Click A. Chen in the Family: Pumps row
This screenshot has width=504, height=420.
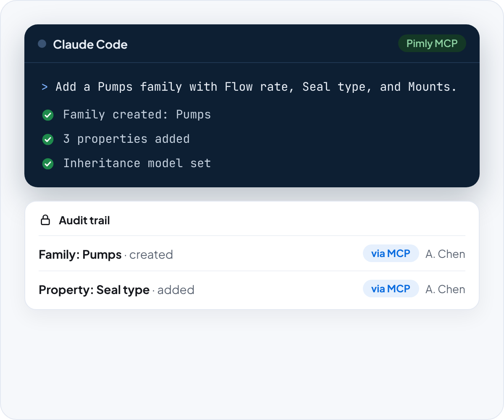click(x=445, y=254)
